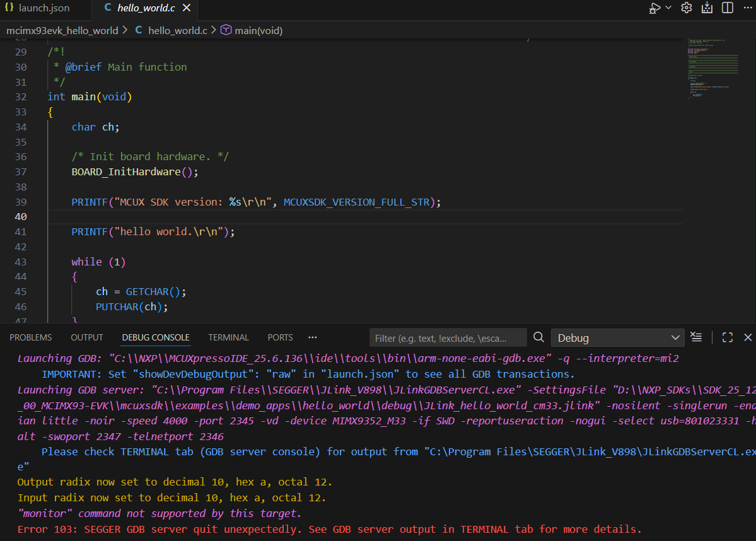This screenshot has width=756, height=541.
Task: Open main(void) symbol breadcrumb
Action: click(x=259, y=30)
